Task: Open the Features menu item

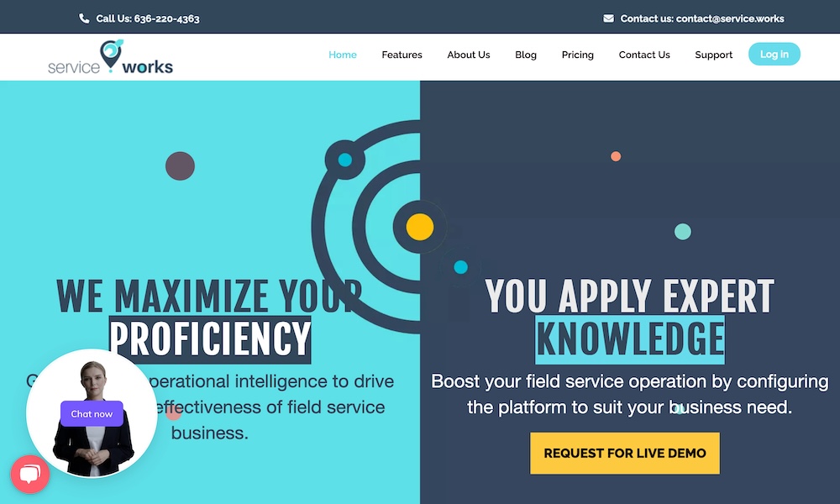Action: tap(402, 55)
